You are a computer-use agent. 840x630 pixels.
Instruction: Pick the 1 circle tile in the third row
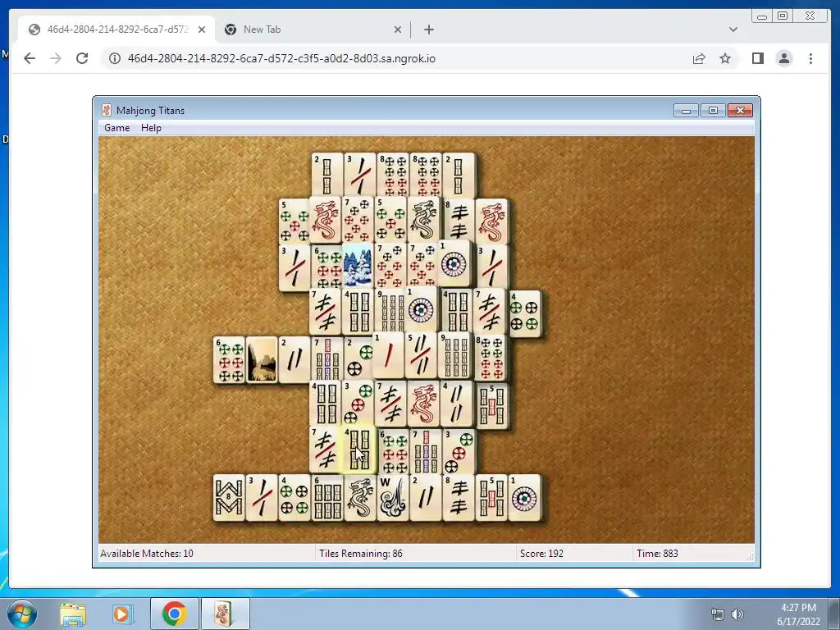(x=454, y=263)
